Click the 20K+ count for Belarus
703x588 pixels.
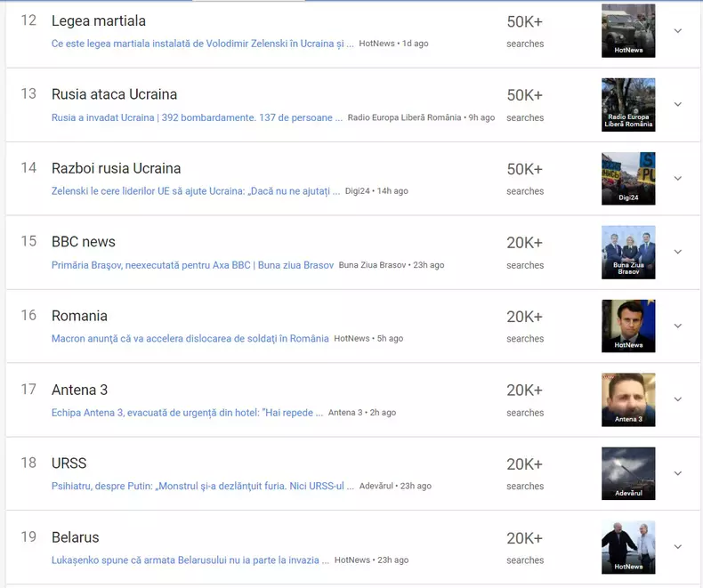pos(524,538)
